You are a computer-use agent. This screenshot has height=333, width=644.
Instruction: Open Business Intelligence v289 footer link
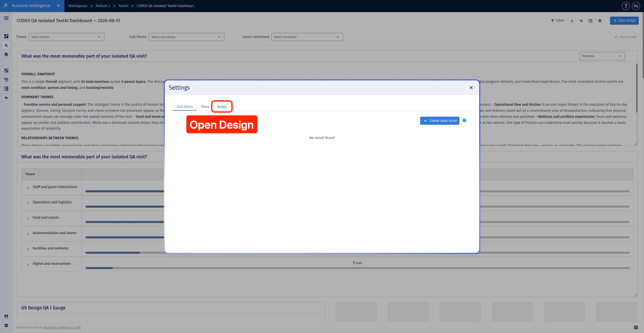click(x=62, y=327)
